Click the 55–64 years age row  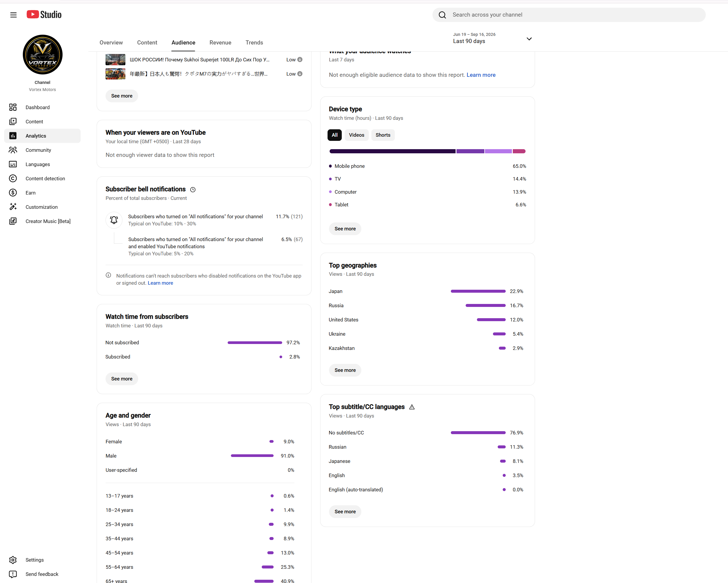(x=200, y=567)
